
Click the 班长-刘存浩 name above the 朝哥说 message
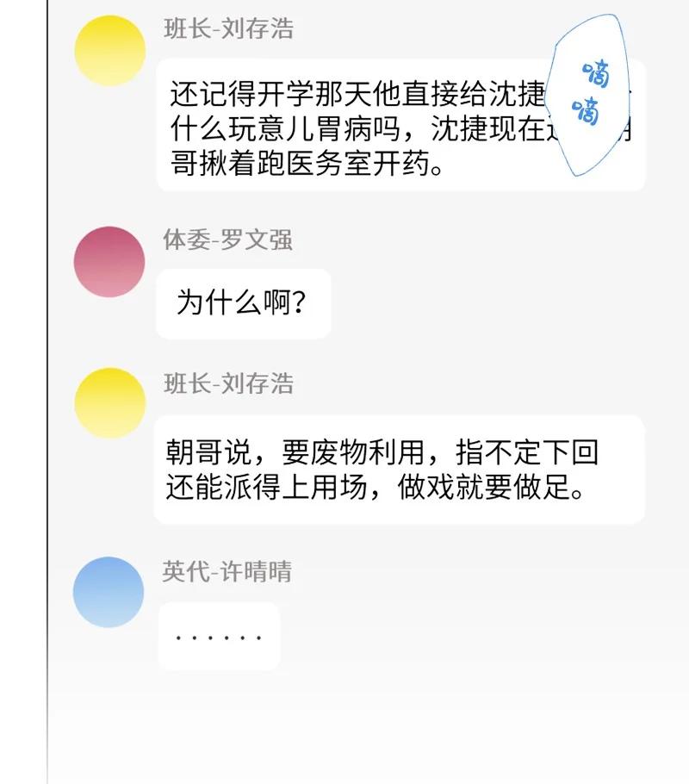(x=228, y=383)
